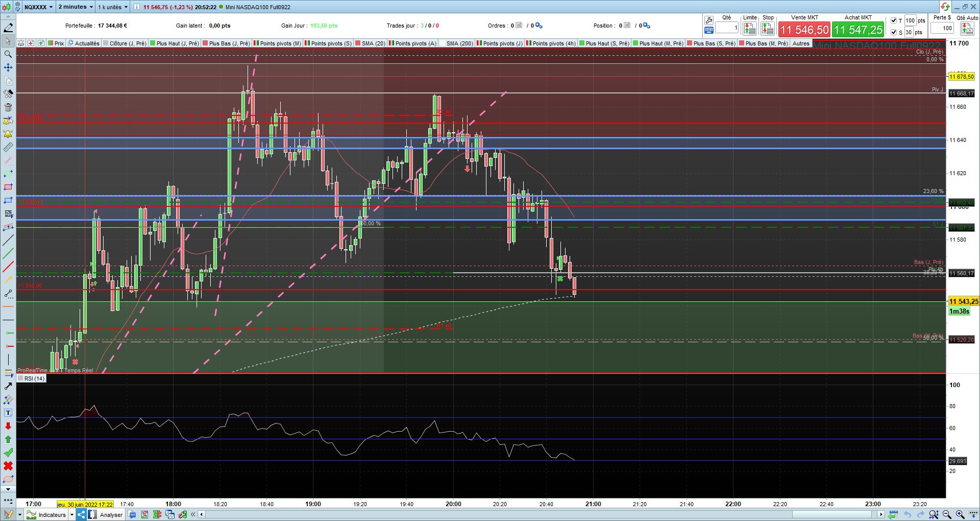Expand the 2 minutes timeframe dropdown
Screen dimensions: 980x521
click(76, 7)
